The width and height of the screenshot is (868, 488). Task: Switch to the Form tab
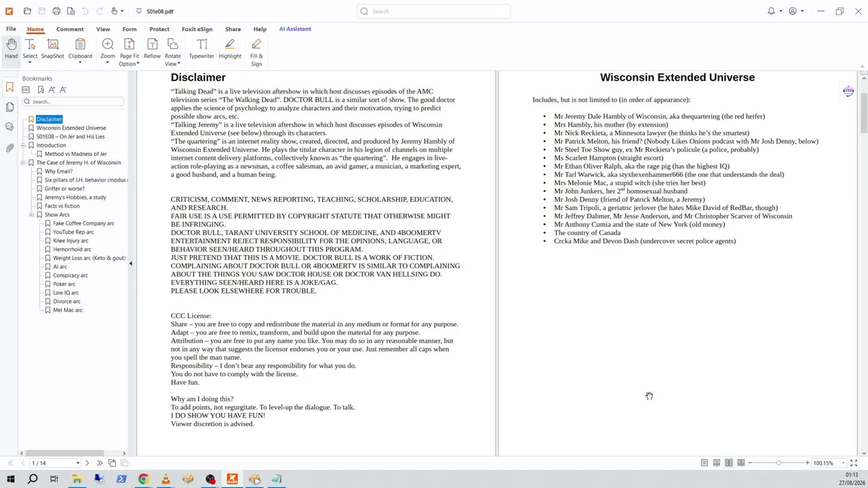point(130,29)
